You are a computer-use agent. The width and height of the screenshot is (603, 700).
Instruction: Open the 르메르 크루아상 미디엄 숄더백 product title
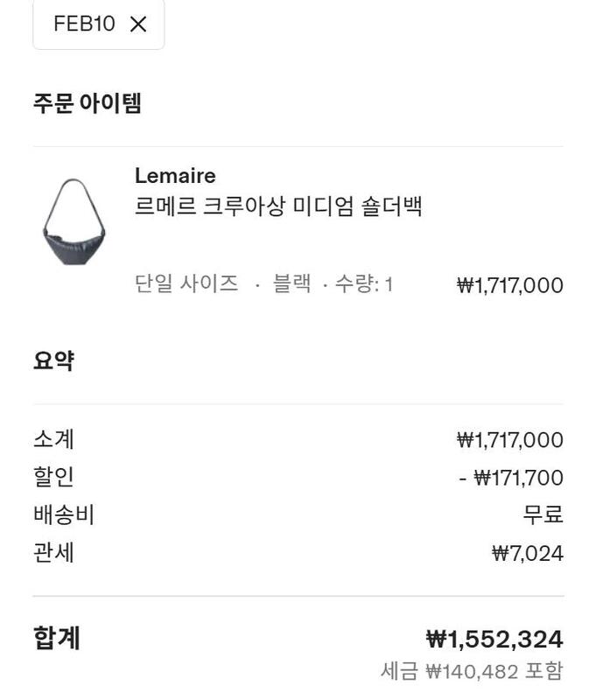278,208
